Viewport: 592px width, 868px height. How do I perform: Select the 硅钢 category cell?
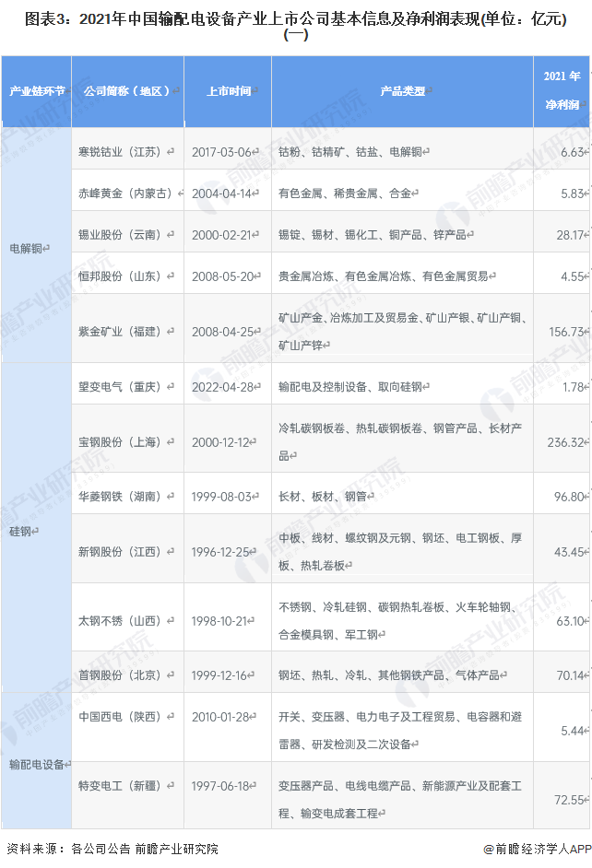tap(37, 528)
